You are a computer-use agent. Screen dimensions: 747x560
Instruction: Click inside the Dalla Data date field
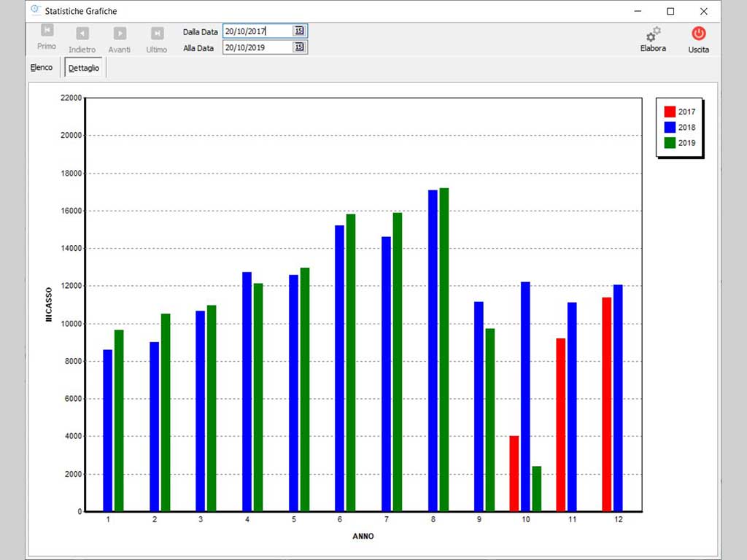click(x=257, y=31)
